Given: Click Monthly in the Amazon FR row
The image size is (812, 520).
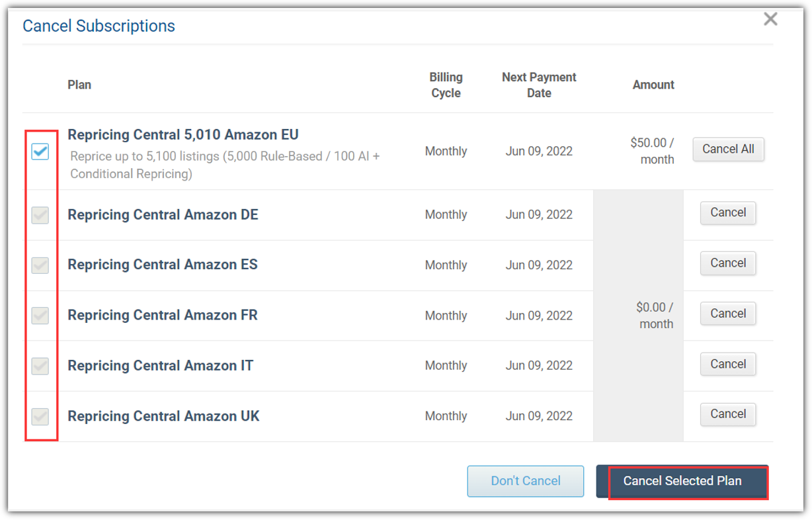Looking at the screenshot, I should tap(446, 316).
